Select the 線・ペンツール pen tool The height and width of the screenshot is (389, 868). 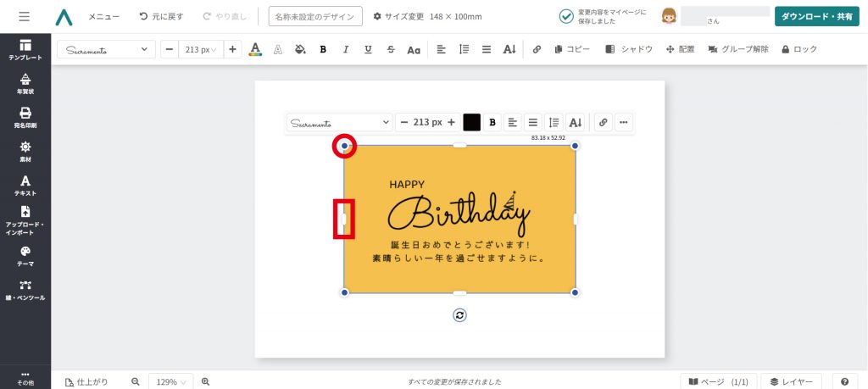coord(25,290)
